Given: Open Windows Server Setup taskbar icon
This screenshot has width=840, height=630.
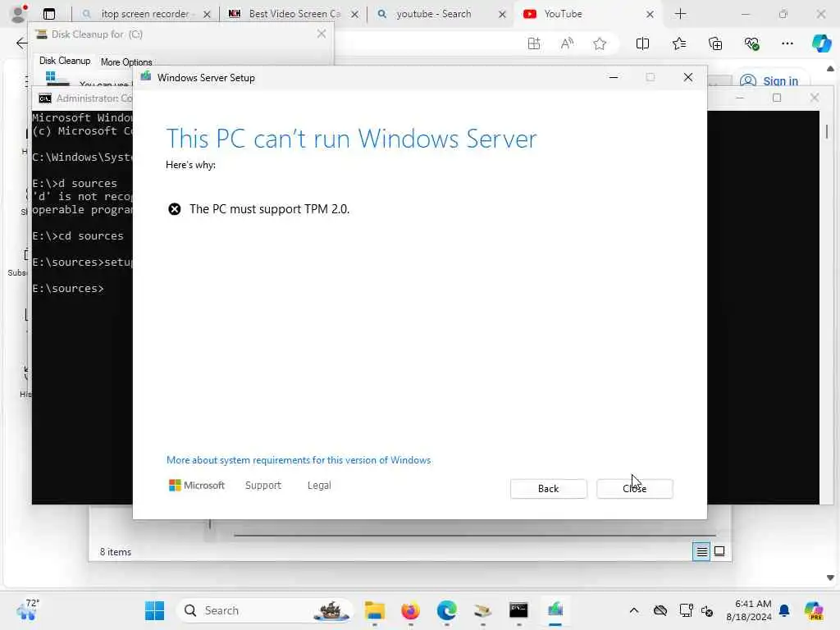Looking at the screenshot, I should point(555,610).
